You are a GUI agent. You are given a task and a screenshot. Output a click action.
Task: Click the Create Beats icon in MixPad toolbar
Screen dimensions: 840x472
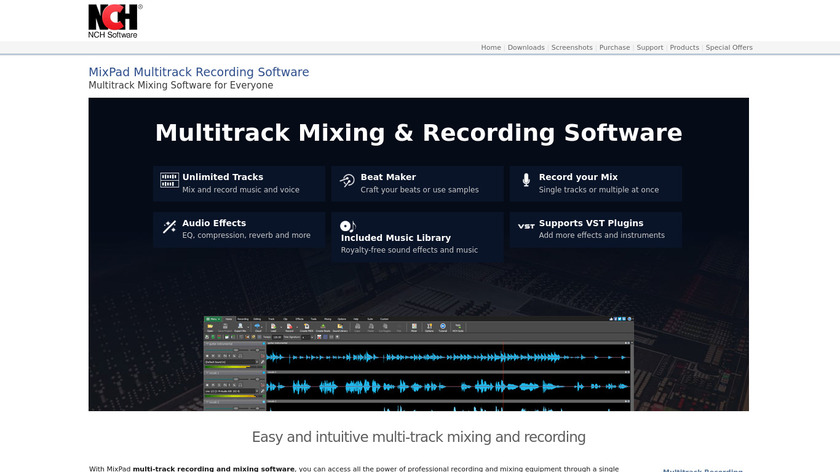pos(323,327)
